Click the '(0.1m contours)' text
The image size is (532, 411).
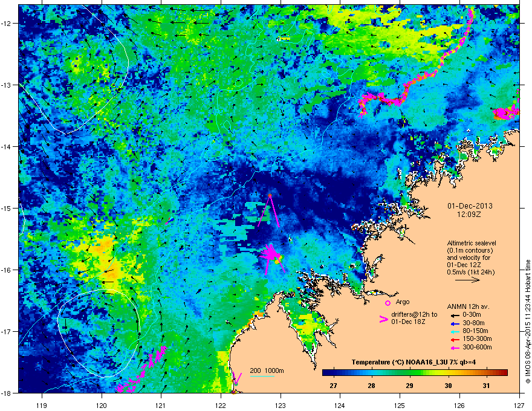[x=470, y=251]
